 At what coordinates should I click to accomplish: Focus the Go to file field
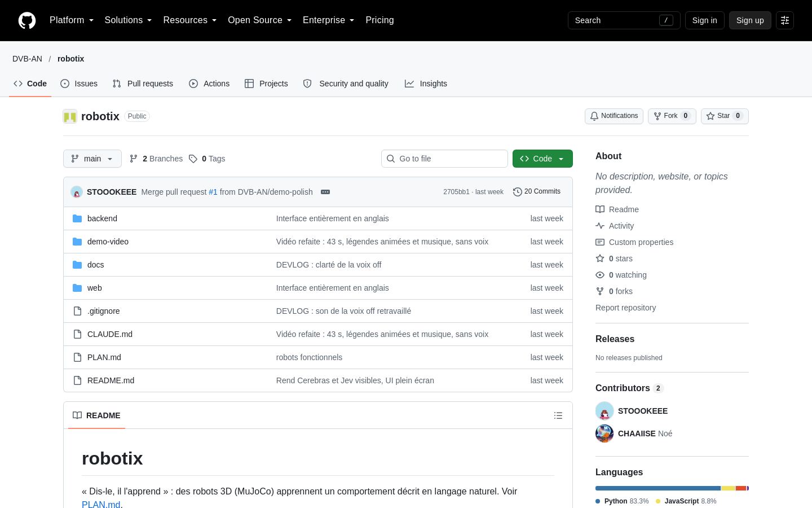[x=444, y=159]
